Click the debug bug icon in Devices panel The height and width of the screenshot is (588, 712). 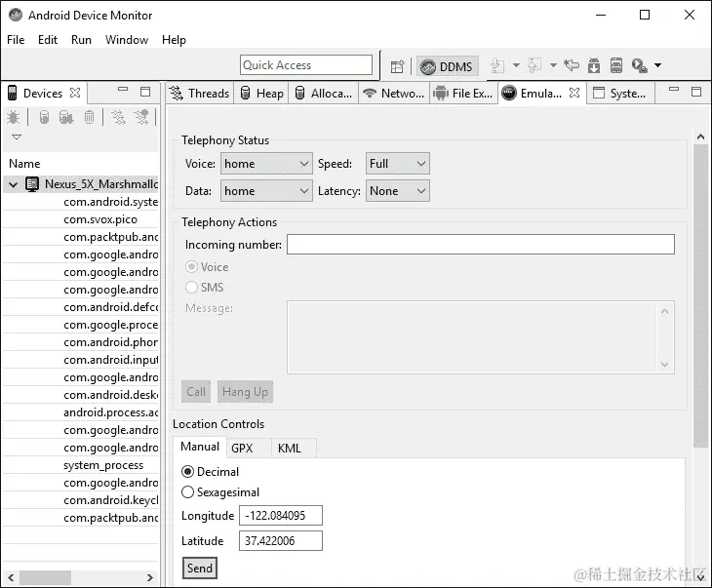click(14, 118)
